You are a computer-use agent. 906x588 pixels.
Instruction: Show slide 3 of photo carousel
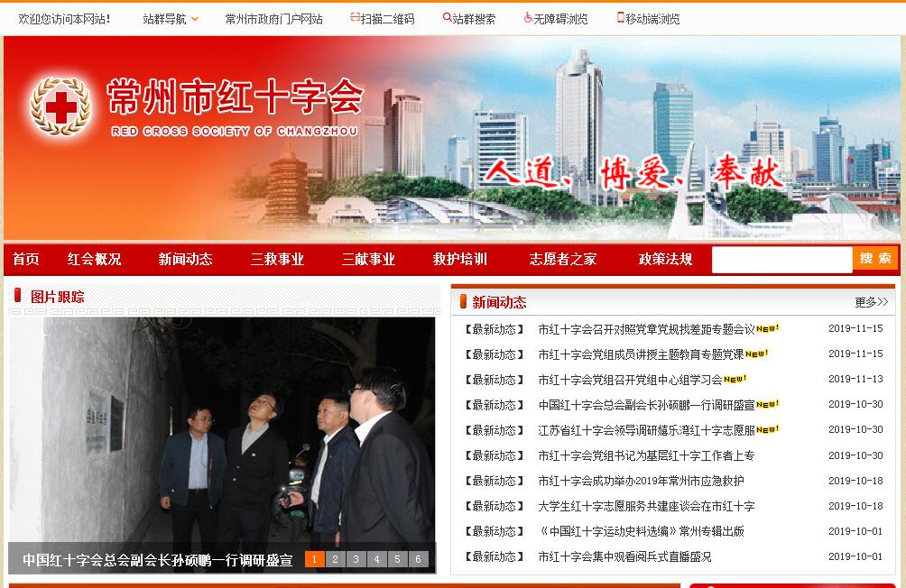click(x=356, y=559)
